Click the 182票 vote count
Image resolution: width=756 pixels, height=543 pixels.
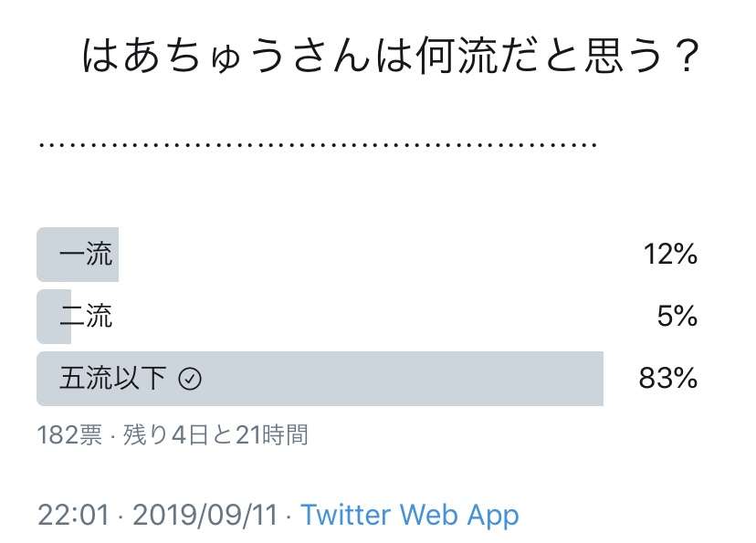70,434
